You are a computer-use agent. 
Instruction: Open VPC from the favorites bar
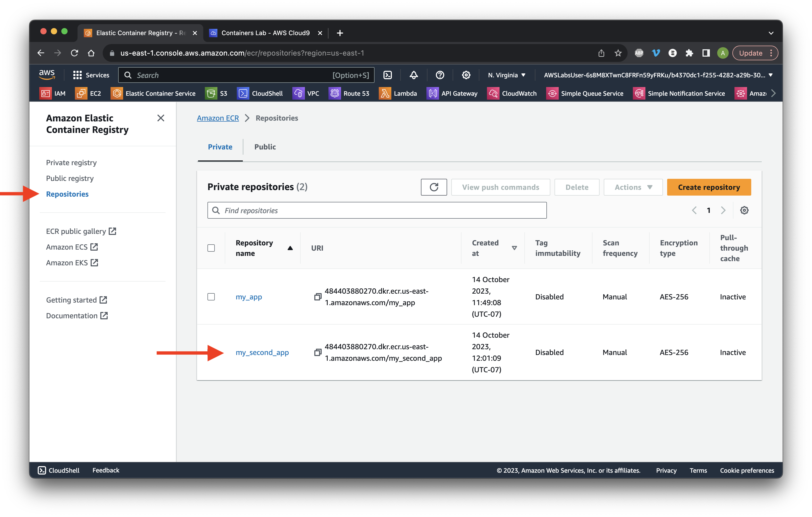pos(306,94)
